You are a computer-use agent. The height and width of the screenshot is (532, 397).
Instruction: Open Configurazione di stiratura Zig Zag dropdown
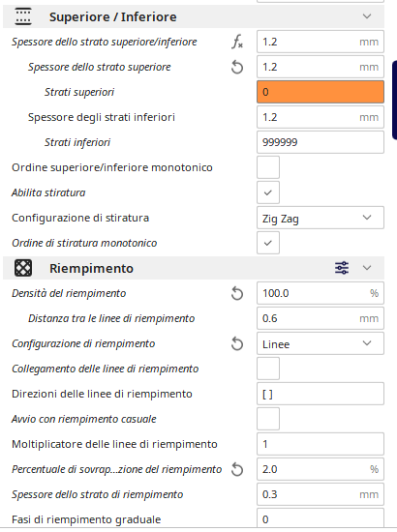pos(321,218)
